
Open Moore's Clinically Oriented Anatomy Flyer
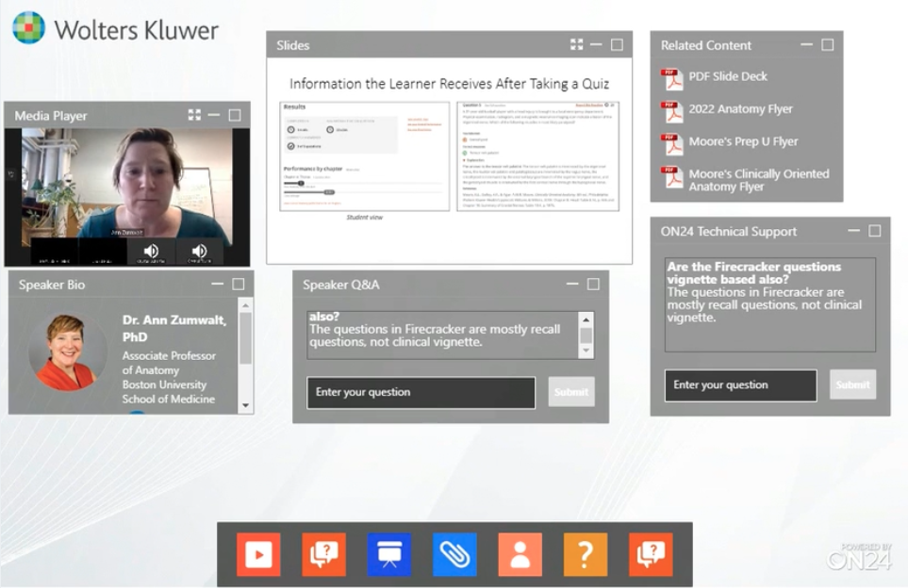coord(758,180)
